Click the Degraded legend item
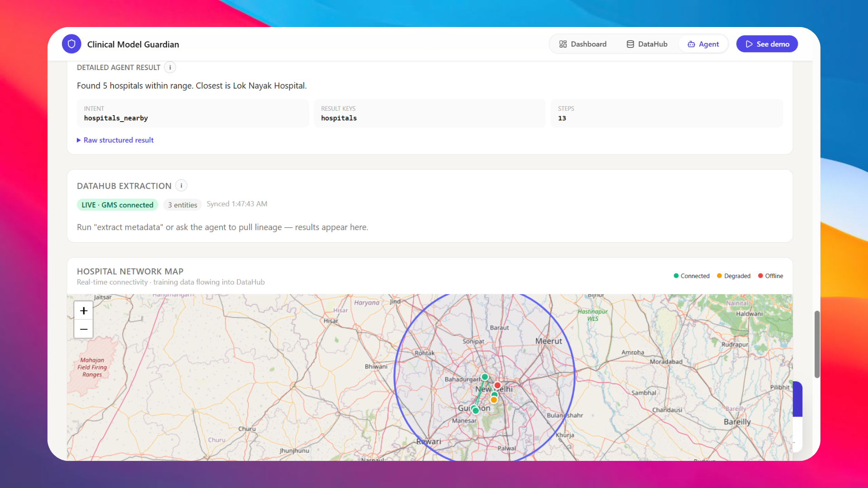The height and width of the screenshot is (488, 868). click(734, 276)
